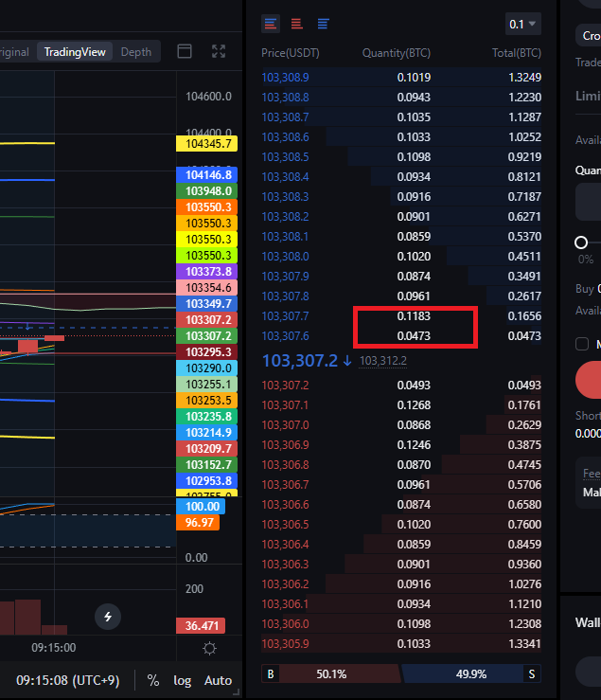Click the B 50.1% buy ratio bar
This screenshot has height=700, width=601.
[330, 674]
